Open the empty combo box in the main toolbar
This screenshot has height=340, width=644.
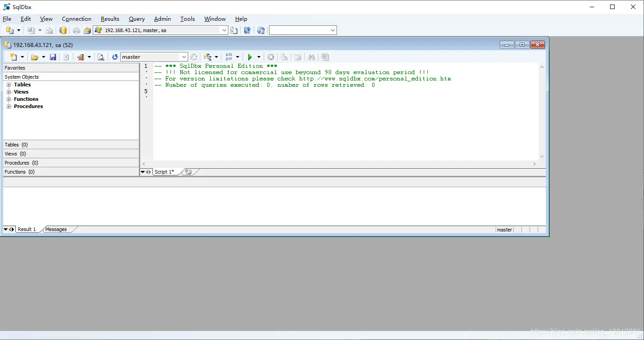click(x=333, y=30)
